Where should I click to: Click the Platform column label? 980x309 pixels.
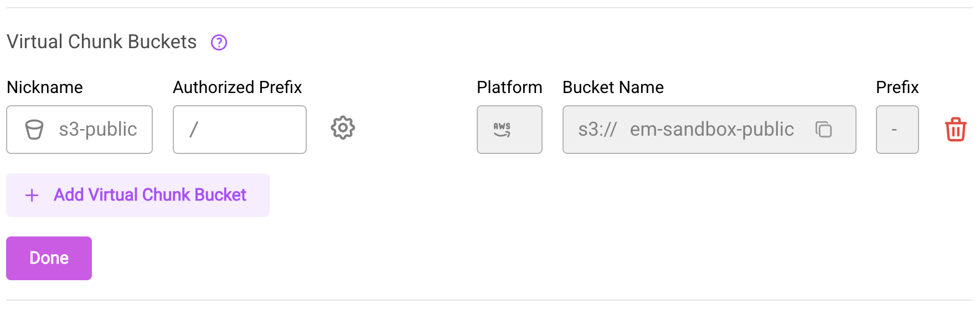pos(509,87)
